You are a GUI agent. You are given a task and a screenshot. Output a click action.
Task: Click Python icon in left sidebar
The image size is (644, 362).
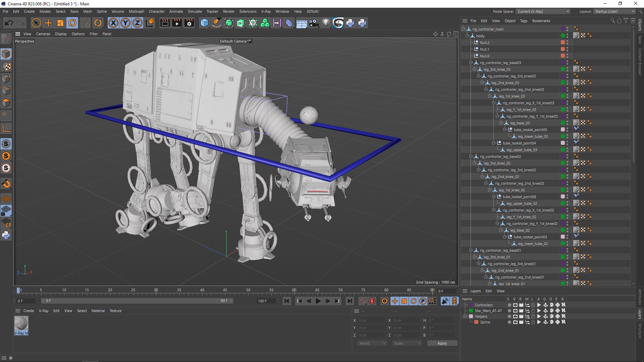(6, 235)
